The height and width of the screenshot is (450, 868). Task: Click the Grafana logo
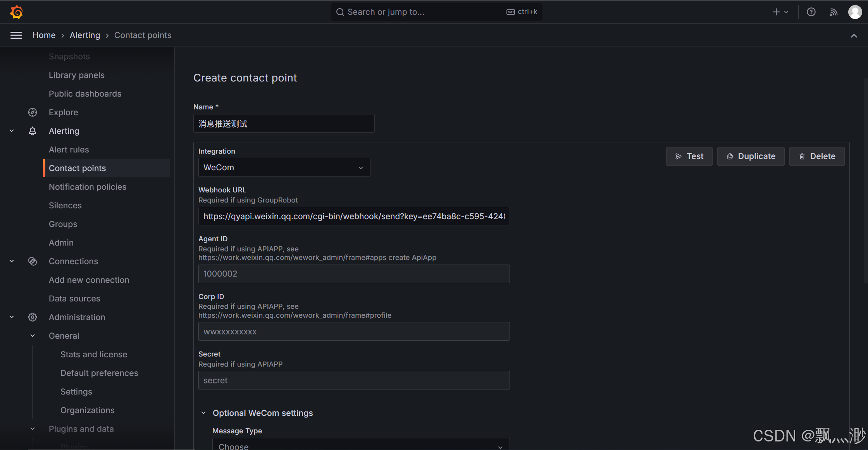coord(16,12)
